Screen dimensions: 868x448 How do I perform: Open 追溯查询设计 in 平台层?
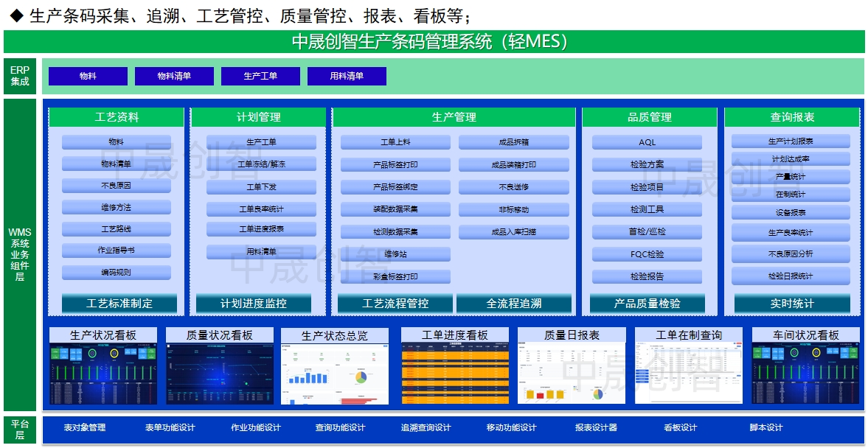pos(426,427)
